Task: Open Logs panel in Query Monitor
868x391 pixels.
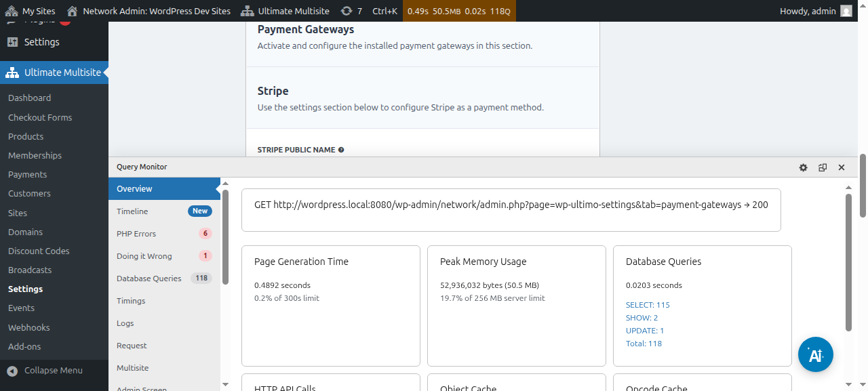Action: tap(164, 323)
